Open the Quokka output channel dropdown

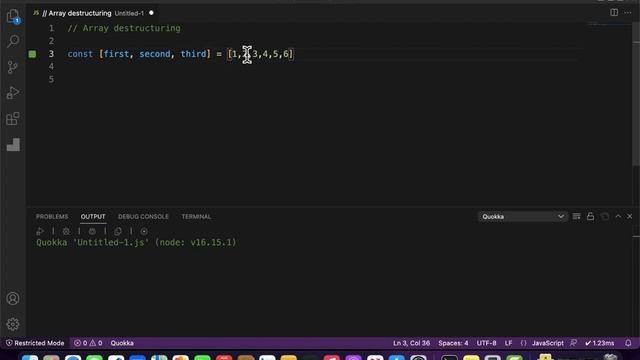tap(522, 216)
